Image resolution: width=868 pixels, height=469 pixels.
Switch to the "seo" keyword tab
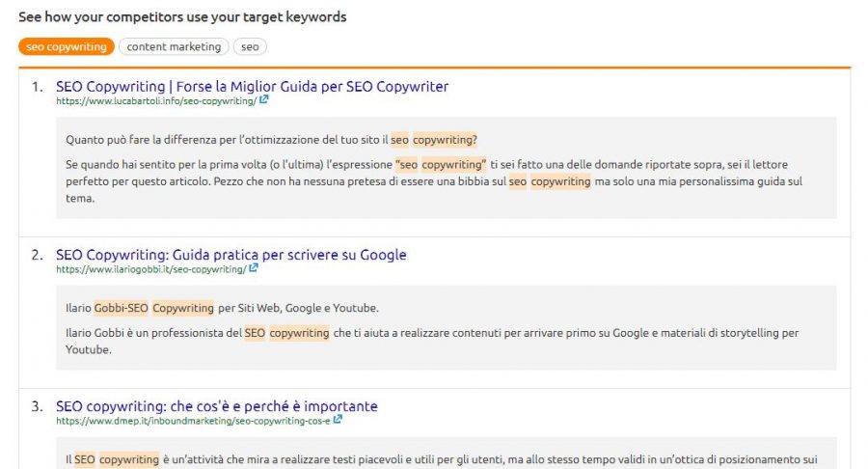point(250,46)
